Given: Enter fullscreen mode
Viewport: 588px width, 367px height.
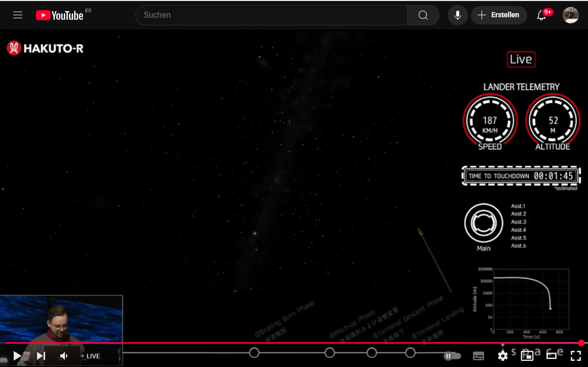Looking at the screenshot, I should tap(576, 356).
